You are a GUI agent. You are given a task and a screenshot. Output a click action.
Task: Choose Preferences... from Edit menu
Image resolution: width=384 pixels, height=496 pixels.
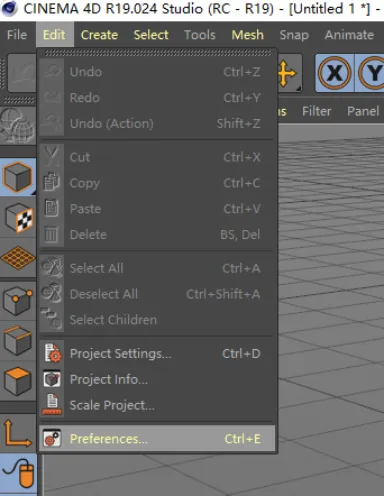(157, 439)
